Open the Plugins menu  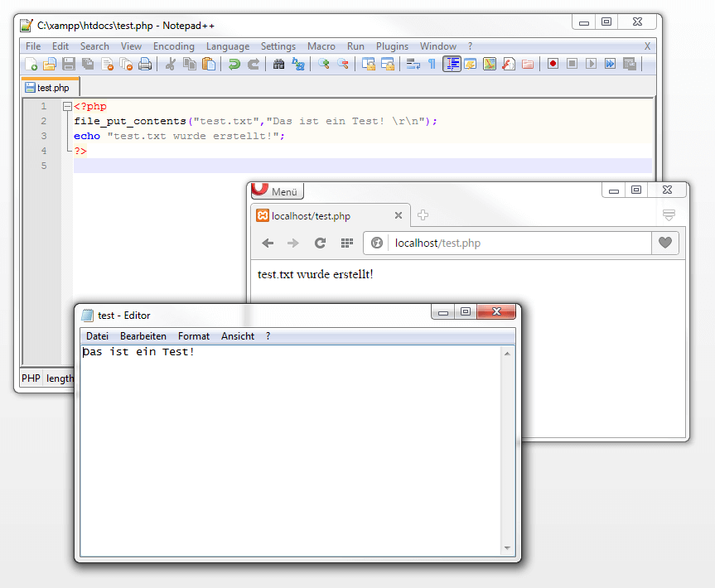[x=392, y=46]
